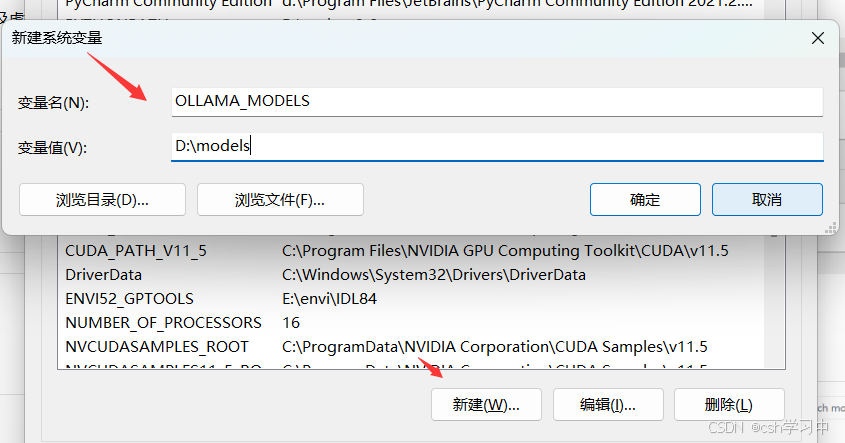This screenshot has height=443, width=845.
Task: Click the variable name field containing OLLAMA_MODELS
Action: point(497,102)
